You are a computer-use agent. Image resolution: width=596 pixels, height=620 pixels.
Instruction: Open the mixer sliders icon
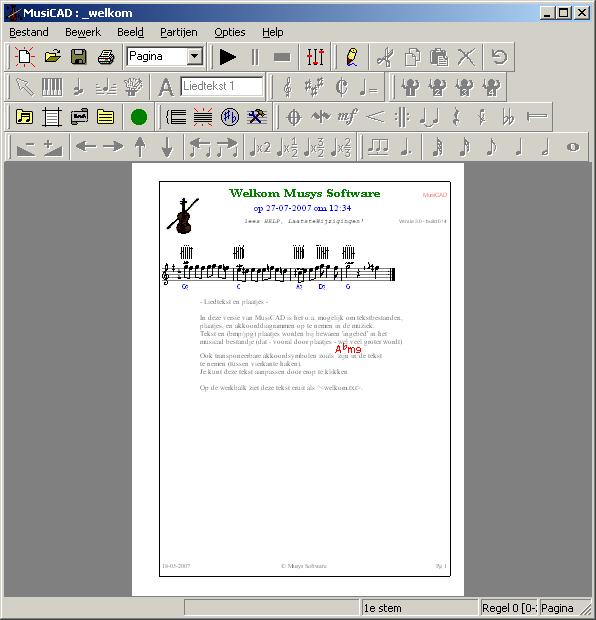(x=315, y=57)
